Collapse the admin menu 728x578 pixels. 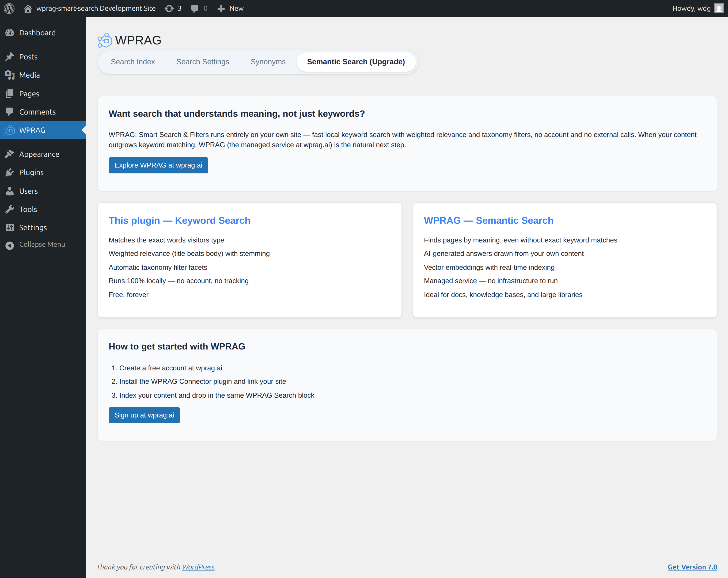tap(43, 245)
